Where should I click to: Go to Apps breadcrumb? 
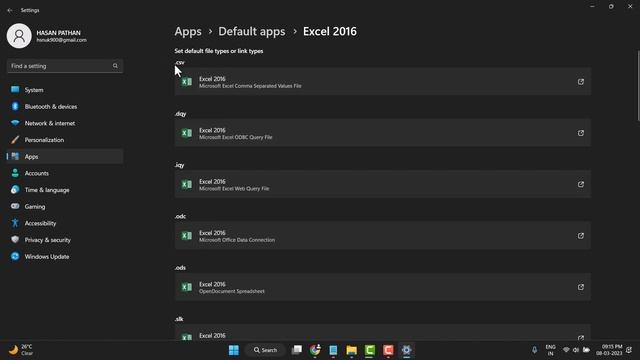(x=188, y=31)
